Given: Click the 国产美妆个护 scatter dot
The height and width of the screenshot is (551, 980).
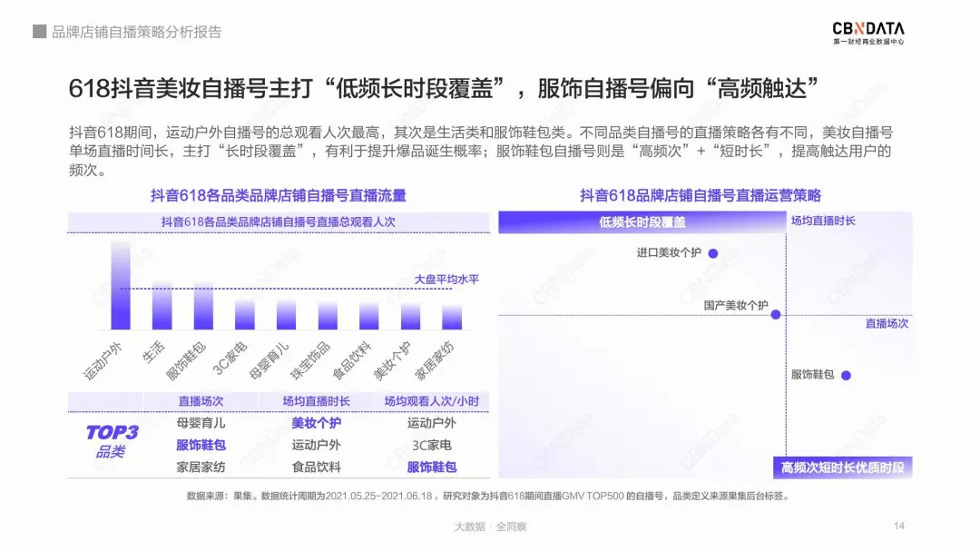Looking at the screenshot, I should 776,315.
